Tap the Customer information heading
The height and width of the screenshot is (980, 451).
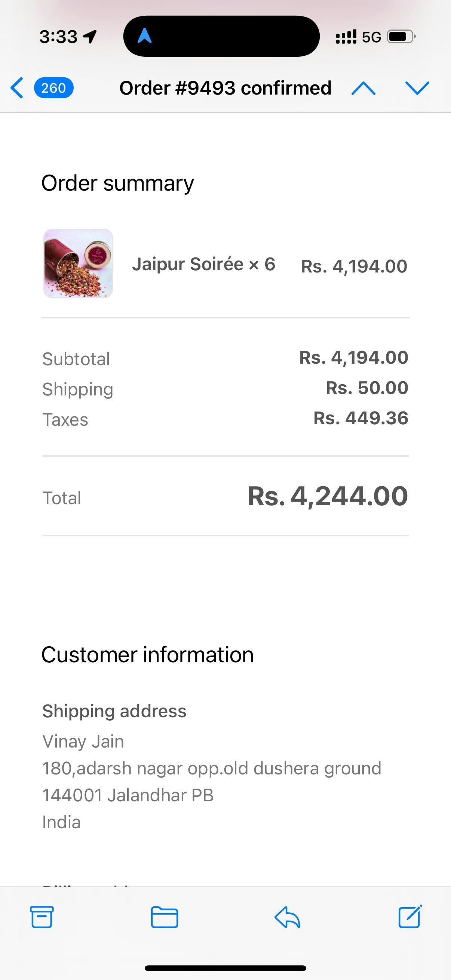pos(147,655)
